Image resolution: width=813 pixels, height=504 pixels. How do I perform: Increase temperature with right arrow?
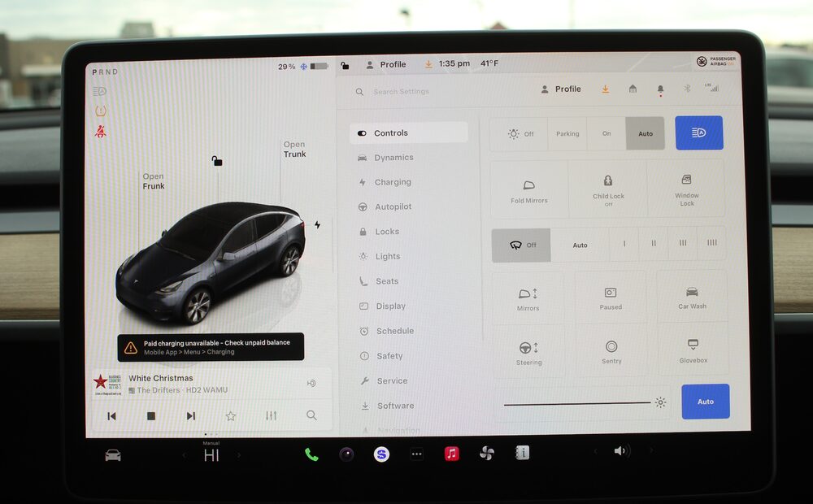tap(238, 455)
